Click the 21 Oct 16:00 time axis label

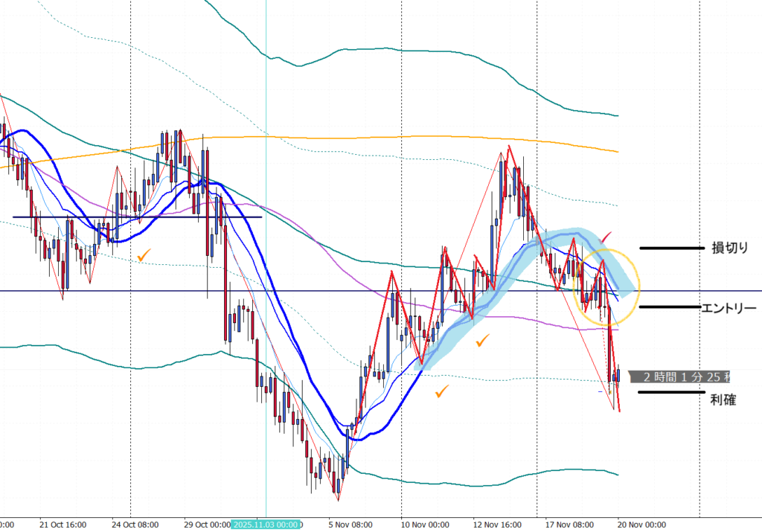(63, 525)
